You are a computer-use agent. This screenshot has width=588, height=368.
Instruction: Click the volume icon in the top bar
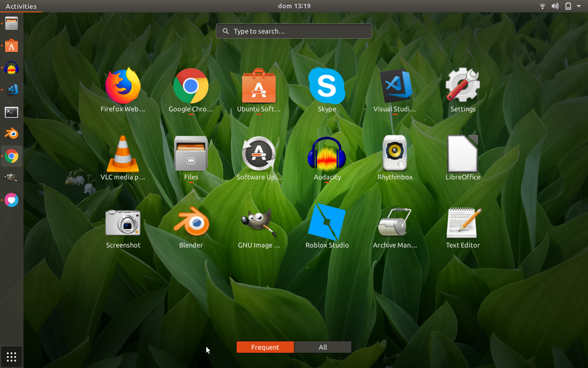pyautogui.click(x=555, y=6)
